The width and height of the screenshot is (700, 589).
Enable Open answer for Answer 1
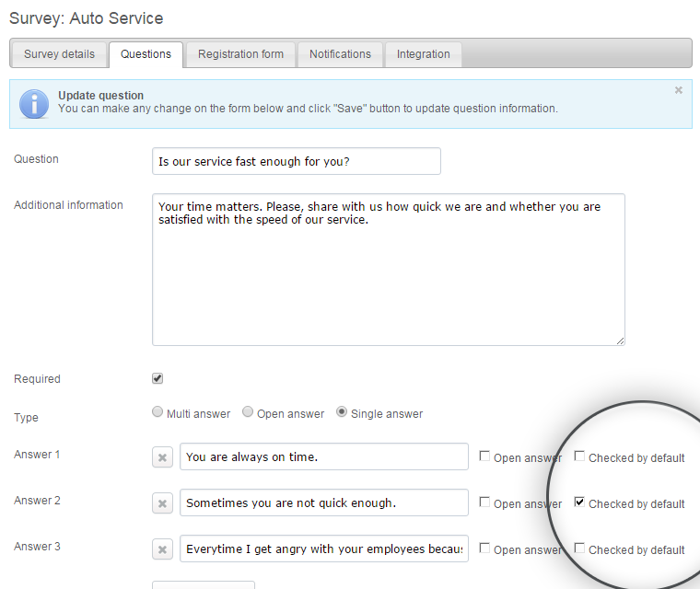click(x=484, y=456)
